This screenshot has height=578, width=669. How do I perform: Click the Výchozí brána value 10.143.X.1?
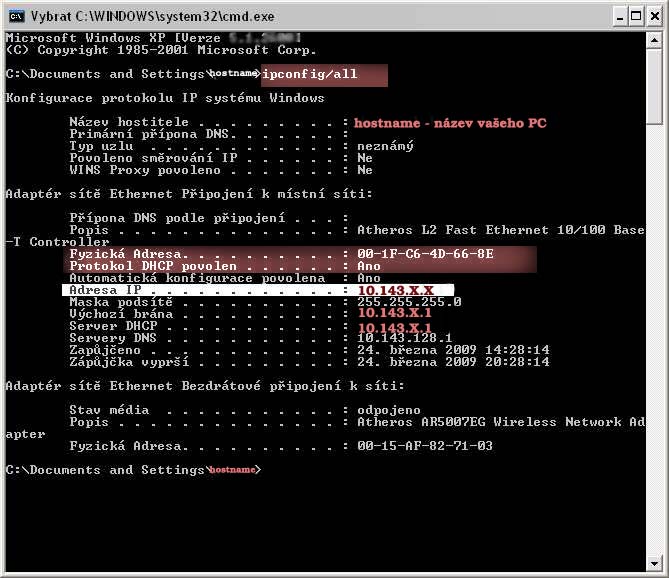point(396,314)
